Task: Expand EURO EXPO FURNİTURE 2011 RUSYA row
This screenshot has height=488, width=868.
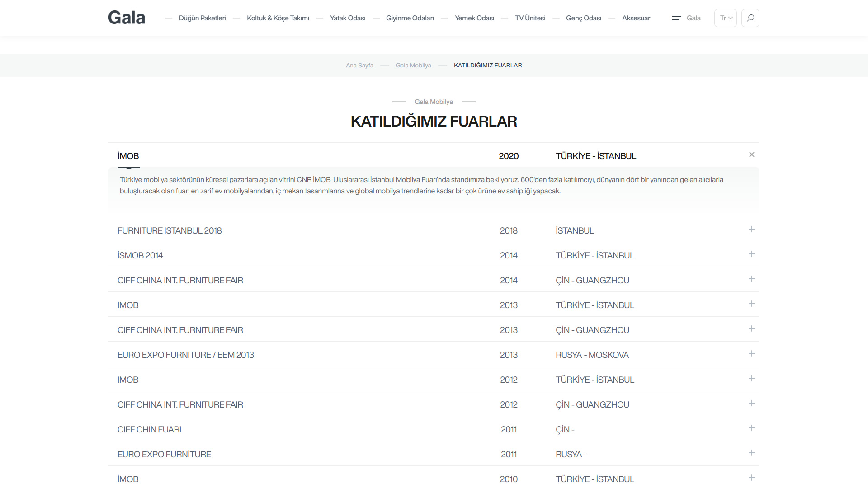Action: coord(751,453)
